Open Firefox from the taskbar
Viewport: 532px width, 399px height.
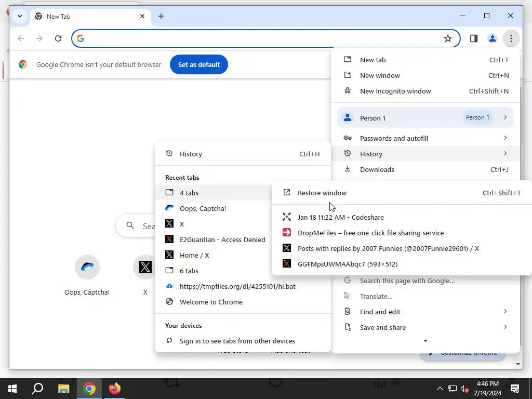115,389
